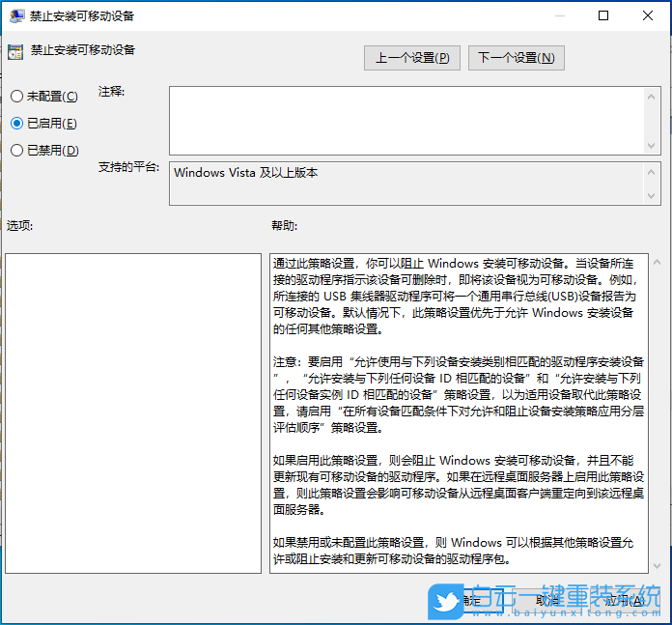Click the comment box scroll down arrow
672x625 pixels.
pos(651,146)
